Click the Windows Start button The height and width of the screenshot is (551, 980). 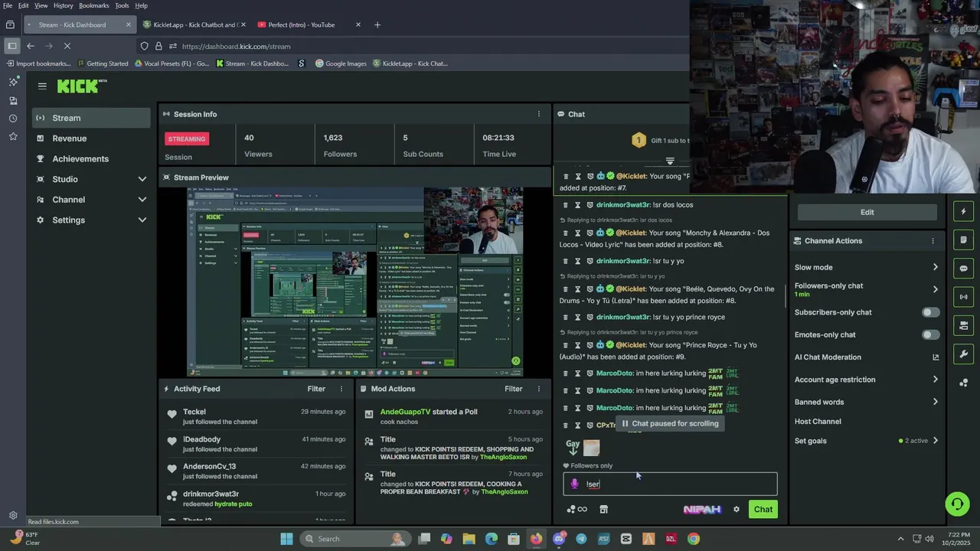pyautogui.click(x=286, y=539)
